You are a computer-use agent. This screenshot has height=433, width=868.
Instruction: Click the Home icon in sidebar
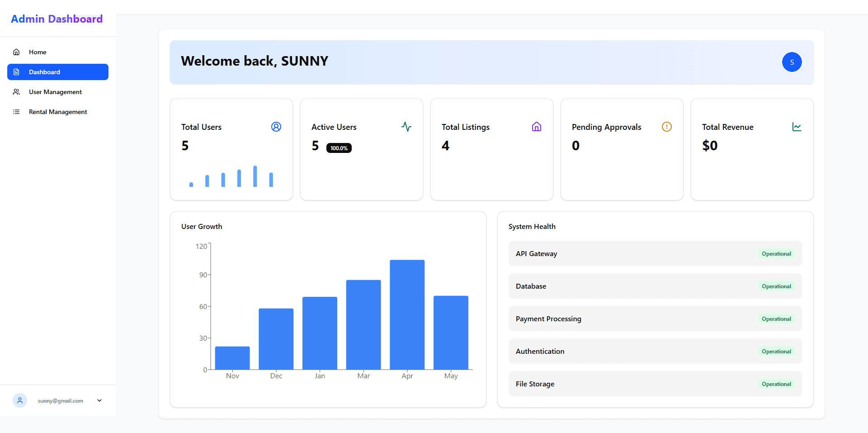[16, 52]
